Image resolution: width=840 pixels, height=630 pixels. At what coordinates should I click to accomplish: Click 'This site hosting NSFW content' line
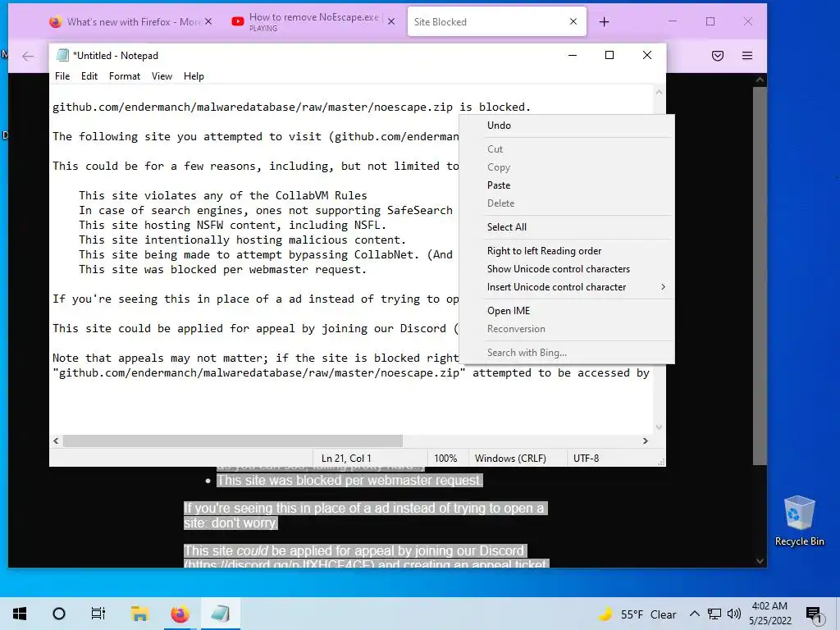[232, 225]
